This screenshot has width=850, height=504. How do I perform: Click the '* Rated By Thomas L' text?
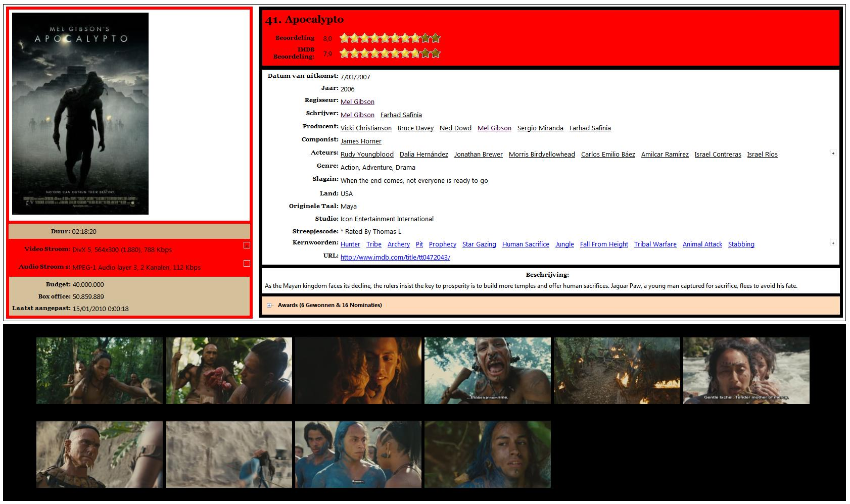click(371, 231)
